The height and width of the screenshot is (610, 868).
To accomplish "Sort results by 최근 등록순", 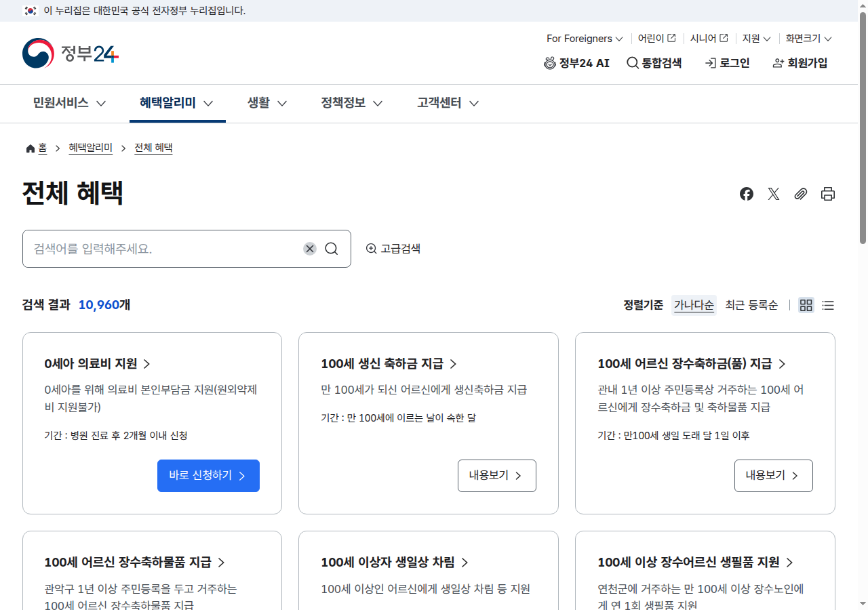I will point(751,305).
